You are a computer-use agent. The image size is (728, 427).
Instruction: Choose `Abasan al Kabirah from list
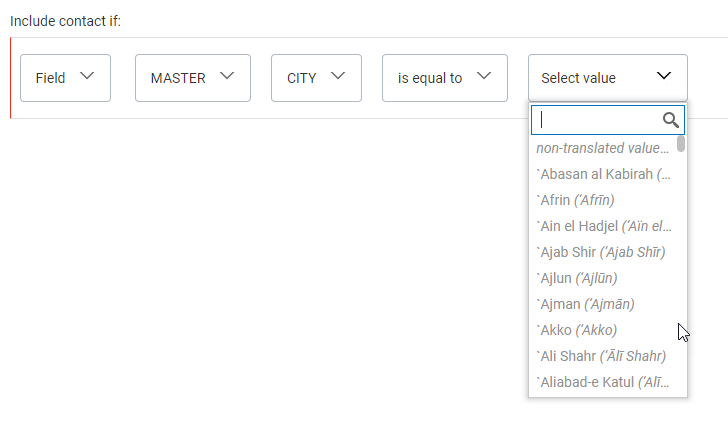pos(603,174)
